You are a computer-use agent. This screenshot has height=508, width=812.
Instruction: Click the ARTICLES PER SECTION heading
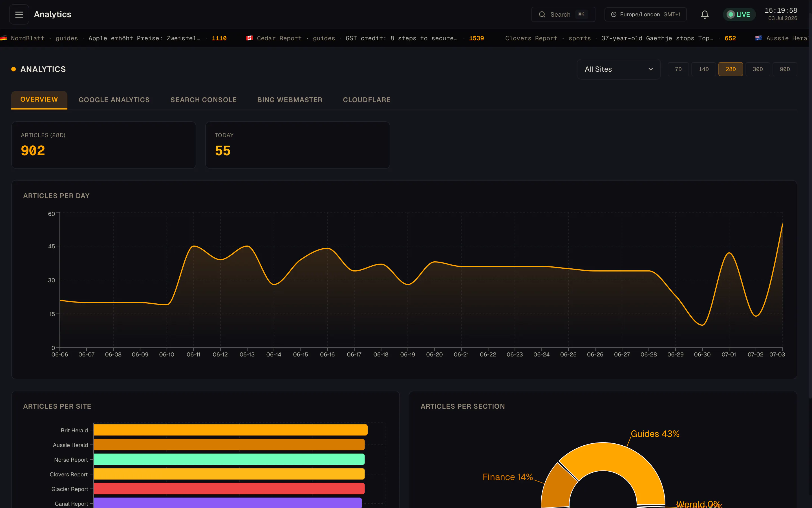(x=463, y=406)
